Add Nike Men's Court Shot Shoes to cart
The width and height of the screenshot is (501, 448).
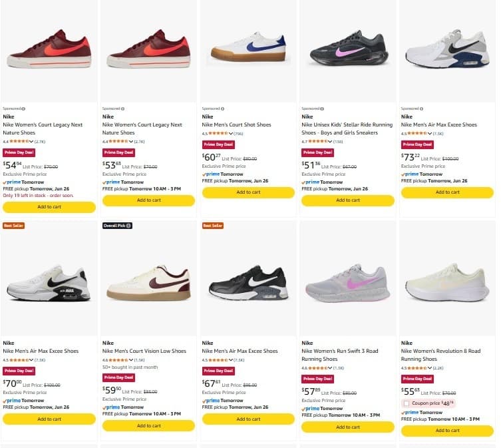(x=248, y=192)
